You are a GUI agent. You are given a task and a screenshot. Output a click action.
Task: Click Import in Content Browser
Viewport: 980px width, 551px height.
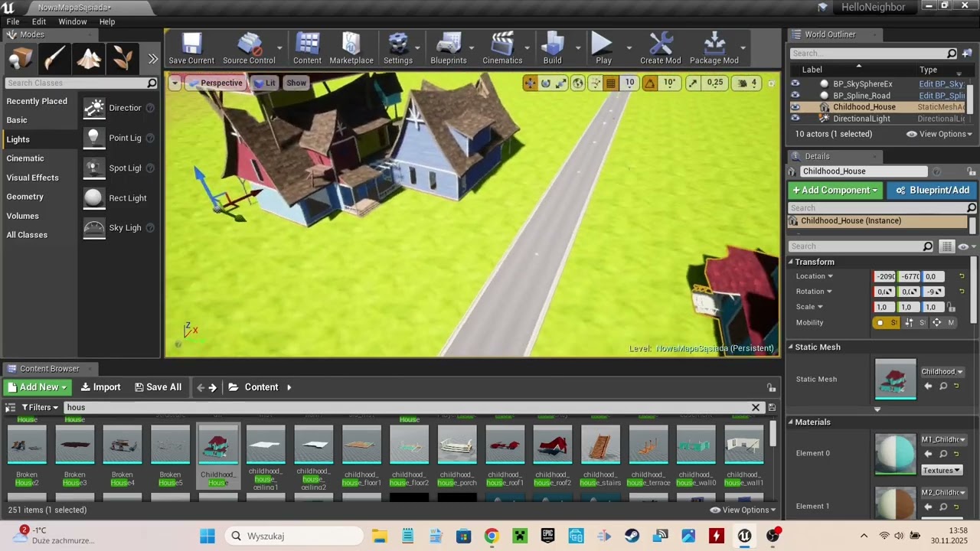pos(101,387)
